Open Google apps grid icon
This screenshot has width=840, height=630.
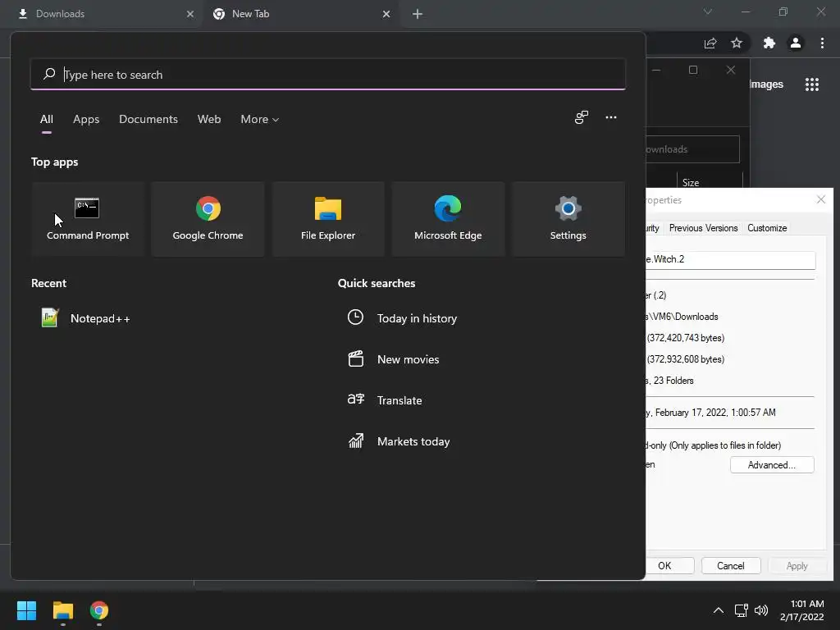(x=811, y=84)
